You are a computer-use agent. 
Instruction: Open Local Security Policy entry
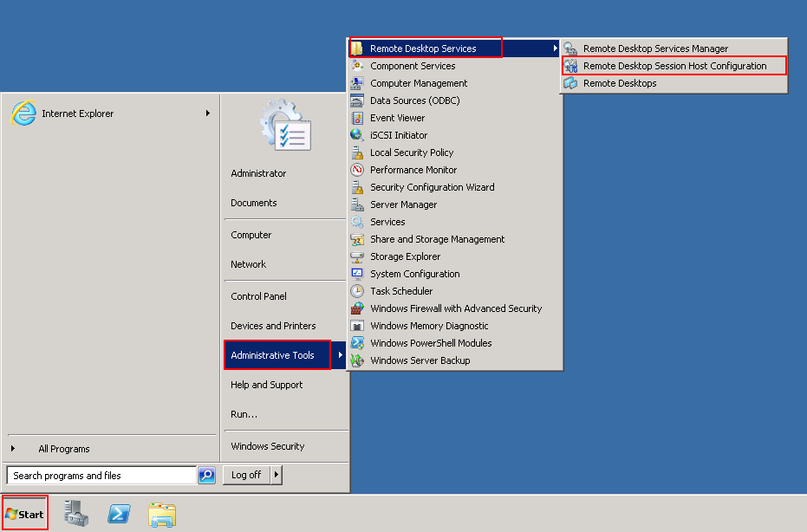pyautogui.click(x=454, y=152)
